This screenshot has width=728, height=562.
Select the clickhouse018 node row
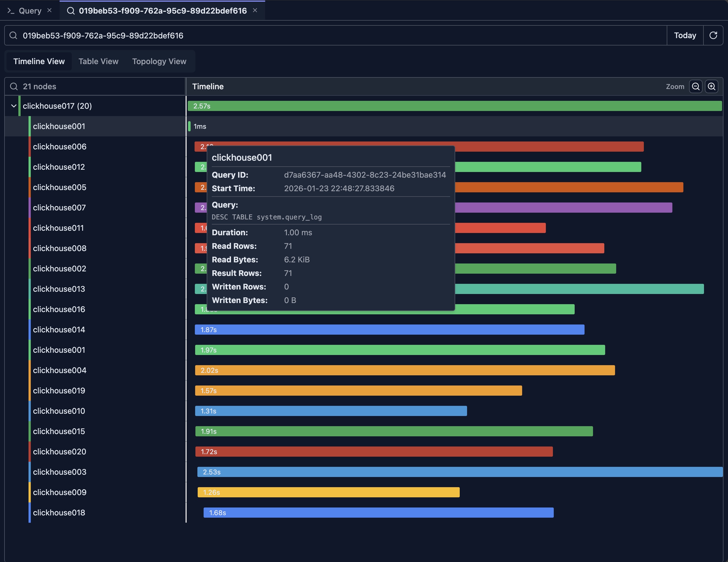(x=59, y=512)
